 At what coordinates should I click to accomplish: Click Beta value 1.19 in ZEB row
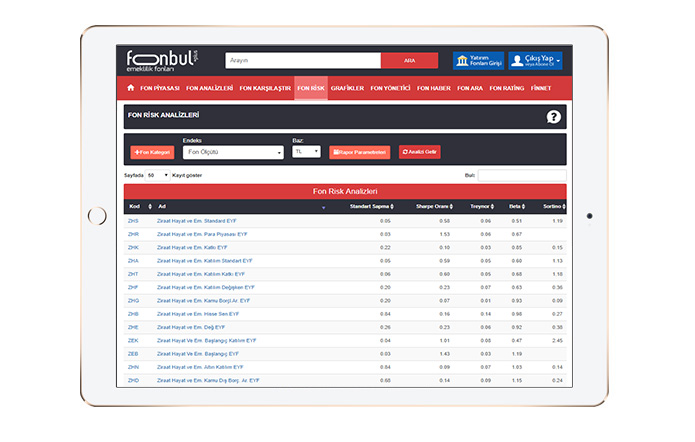tap(517, 354)
